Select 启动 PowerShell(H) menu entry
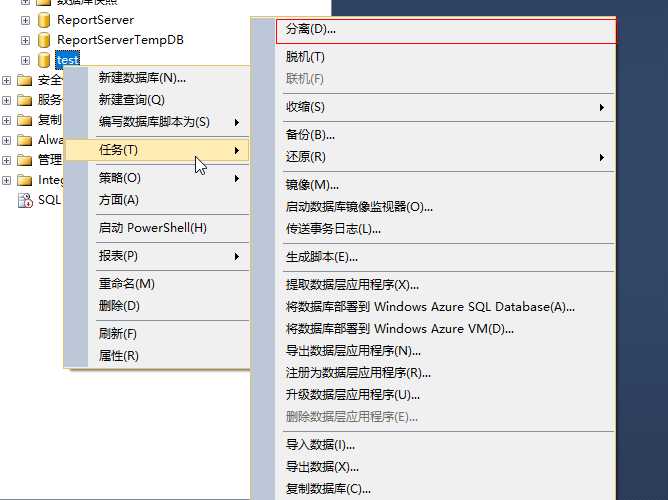The height and width of the screenshot is (500, 668). (157, 228)
